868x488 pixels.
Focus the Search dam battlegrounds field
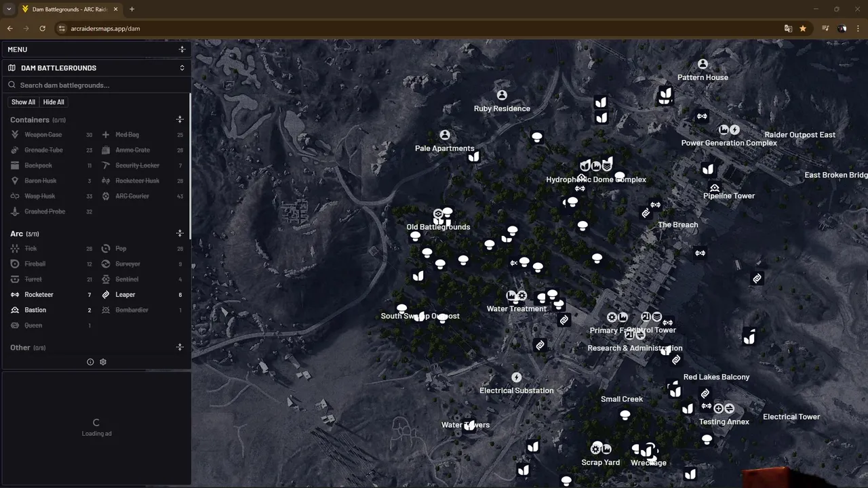click(96, 85)
